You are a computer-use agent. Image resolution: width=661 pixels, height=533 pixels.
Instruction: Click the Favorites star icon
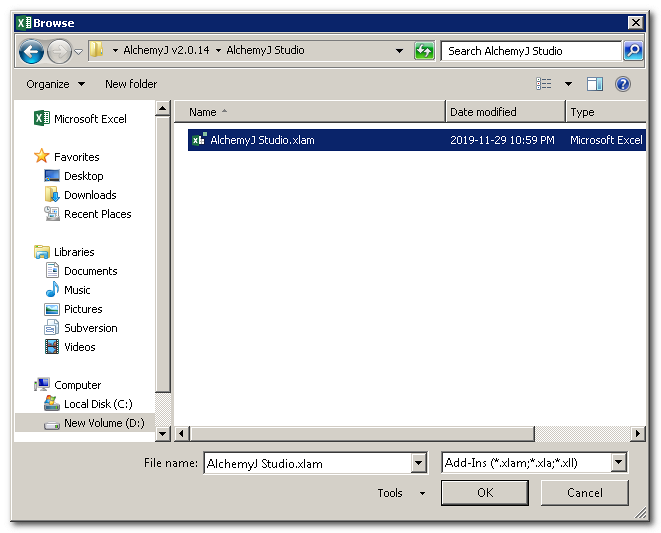point(41,156)
